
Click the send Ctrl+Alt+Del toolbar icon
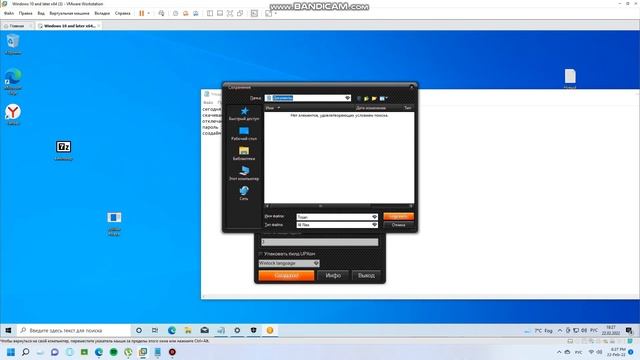(x=161, y=13)
